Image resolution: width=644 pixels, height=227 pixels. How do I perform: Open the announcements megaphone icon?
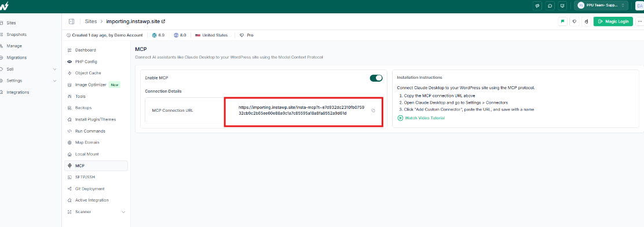(537, 6)
